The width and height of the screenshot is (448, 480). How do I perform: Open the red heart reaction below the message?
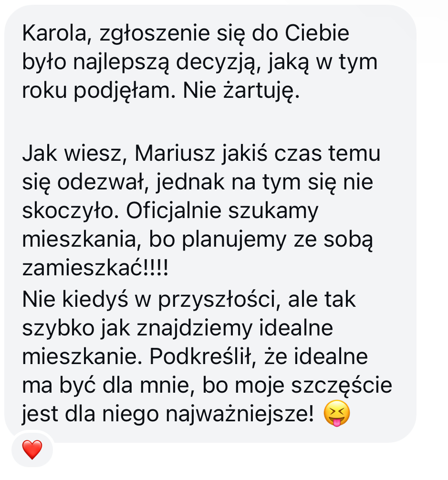click(32, 449)
